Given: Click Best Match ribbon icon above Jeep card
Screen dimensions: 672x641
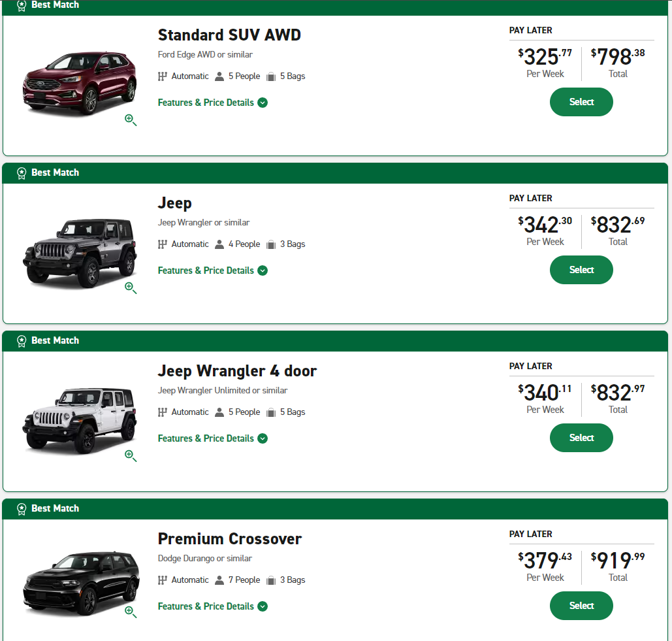Looking at the screenshot, I should click(22, 173).
